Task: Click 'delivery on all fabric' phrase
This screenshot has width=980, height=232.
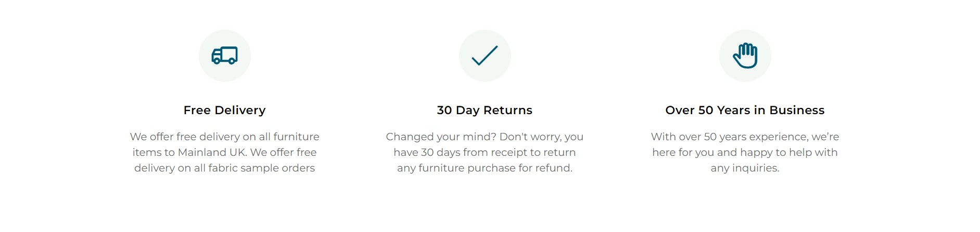Action: click(185, 168)
